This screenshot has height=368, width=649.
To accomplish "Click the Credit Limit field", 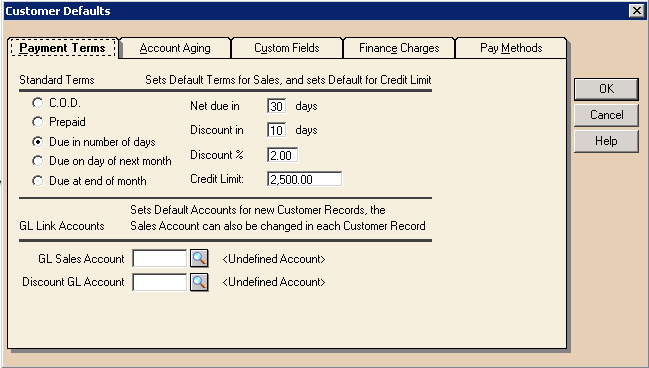I will click(x=305, y=179).
